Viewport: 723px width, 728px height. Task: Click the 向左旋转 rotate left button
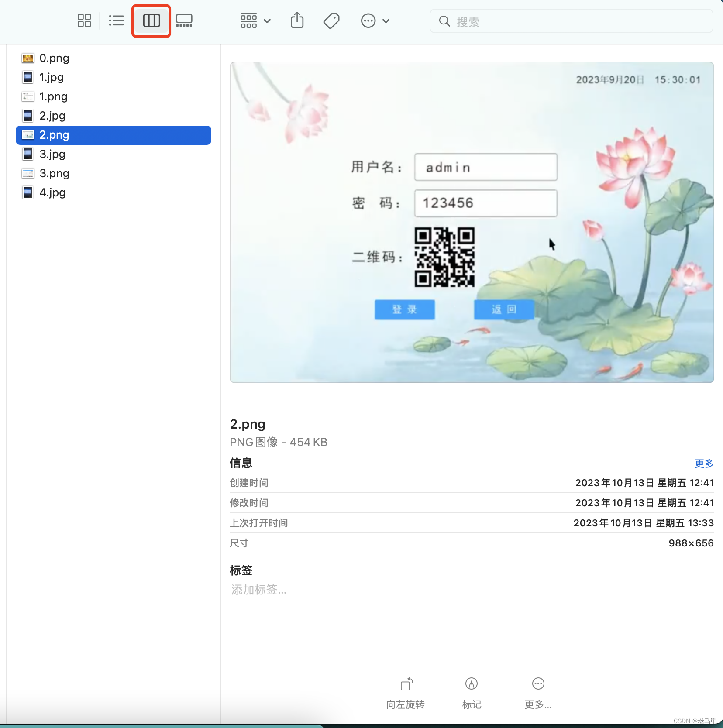pyautogui.click(x=406, y=693)
